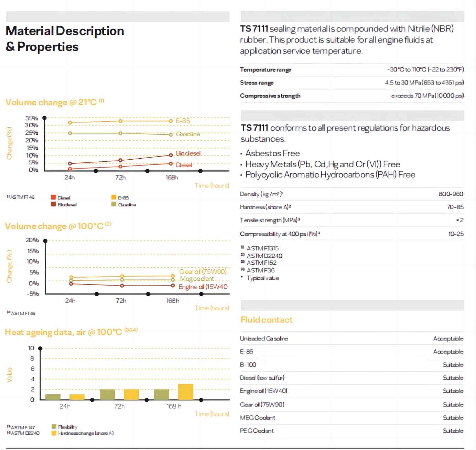Viewport: 476px width, 450px height.
Task: Click the Fluid contact section heading
Action: pyautogui.click(x=267, y=320)
